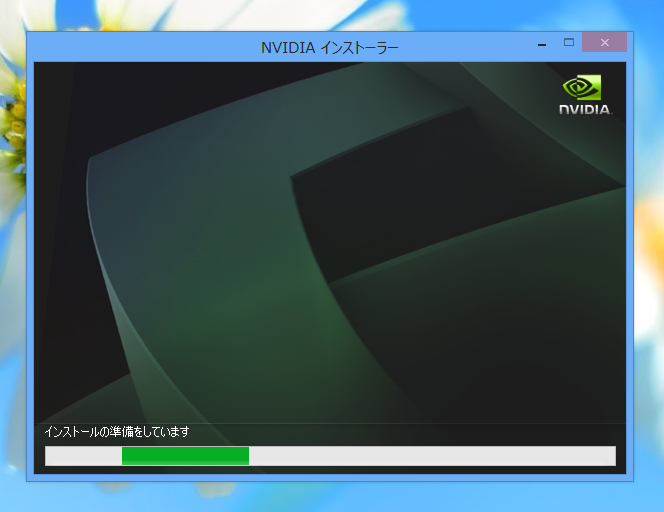Click the 'インストールの準備をしています' status text
The width and height of the screenshot is (664, 512).
point(117,432)
